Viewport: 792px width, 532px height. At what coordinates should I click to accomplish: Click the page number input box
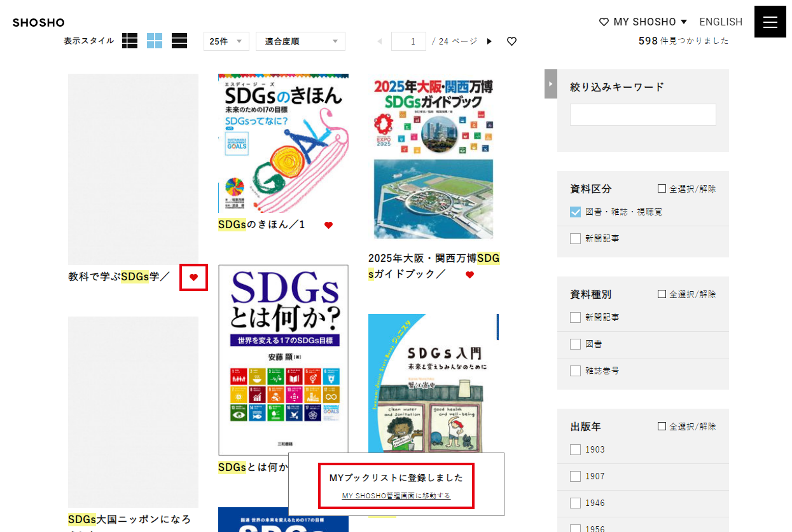[408, 41]
